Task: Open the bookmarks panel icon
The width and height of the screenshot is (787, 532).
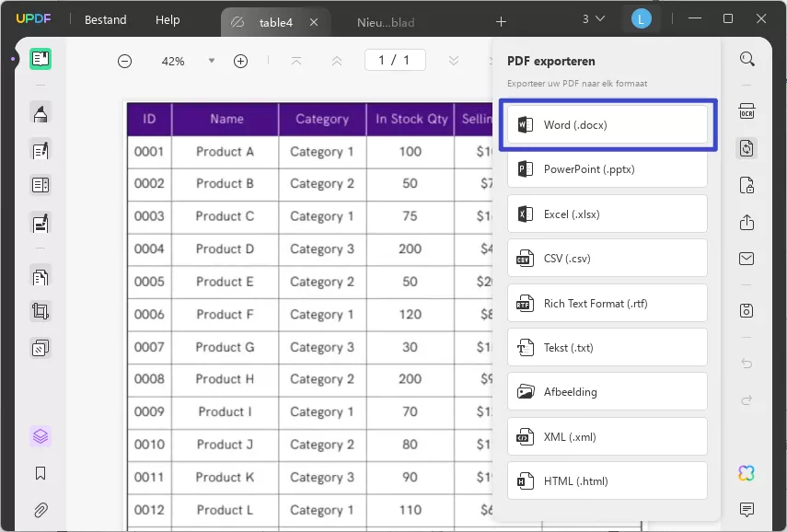Action: (x=40, y=474)
